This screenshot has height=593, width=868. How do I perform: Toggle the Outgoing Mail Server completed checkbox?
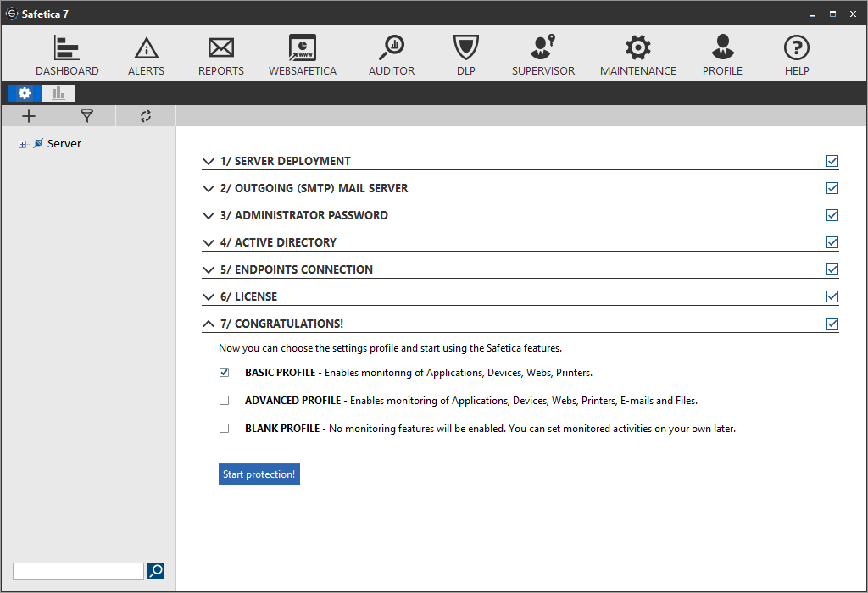(832, 188)
